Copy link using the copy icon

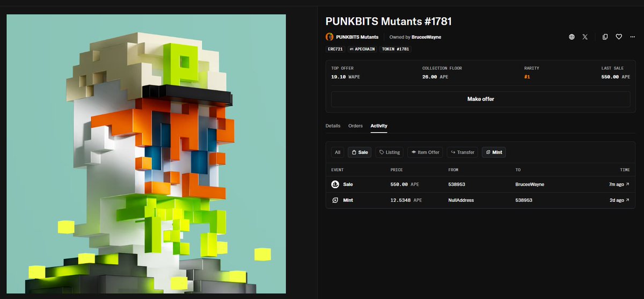click(x=605, y=37)
